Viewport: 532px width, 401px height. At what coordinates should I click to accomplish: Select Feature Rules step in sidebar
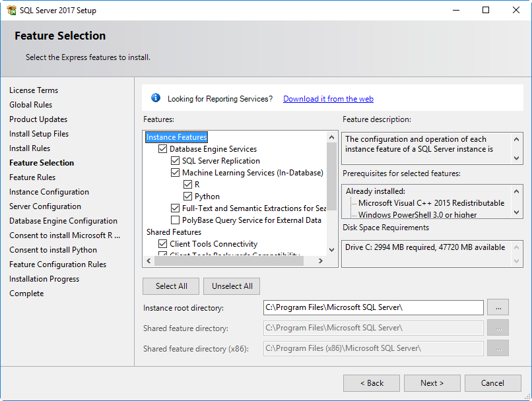pos(32,177)
